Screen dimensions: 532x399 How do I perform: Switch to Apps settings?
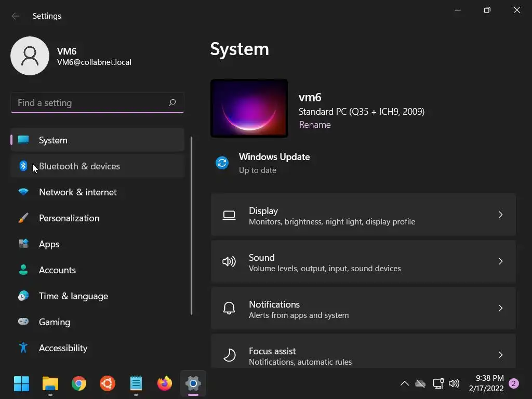(97, 244)
